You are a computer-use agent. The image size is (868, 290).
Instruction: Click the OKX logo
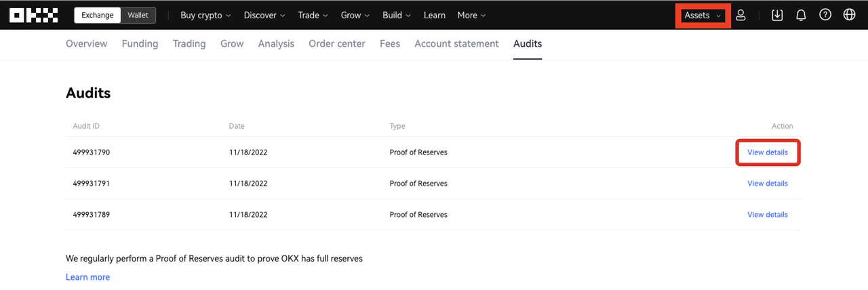(33, 15)
